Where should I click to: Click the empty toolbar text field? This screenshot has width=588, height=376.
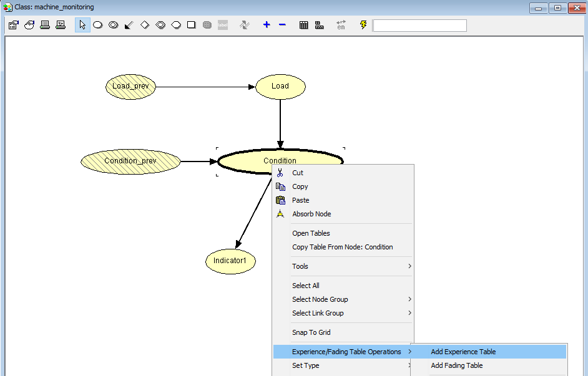pos(420,26)
